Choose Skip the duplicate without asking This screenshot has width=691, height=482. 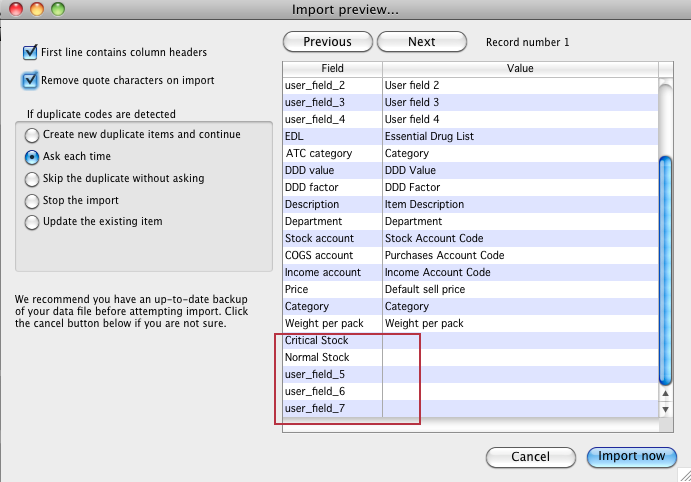click(x=32, y=179)
